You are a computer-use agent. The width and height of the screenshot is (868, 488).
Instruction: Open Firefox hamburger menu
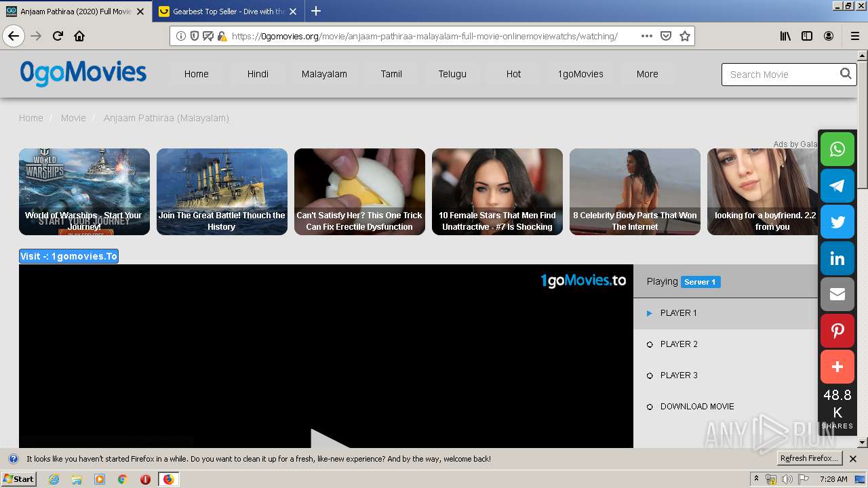(854, 36)
